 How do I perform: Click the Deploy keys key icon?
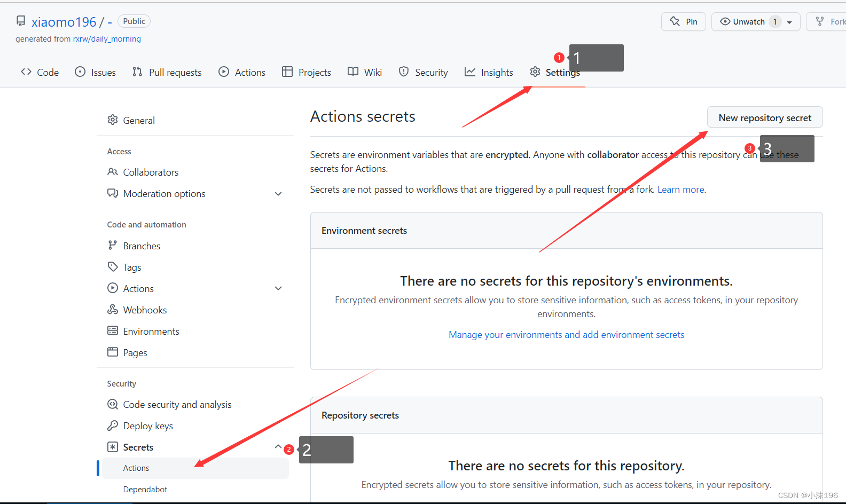(x=113, y=426)
